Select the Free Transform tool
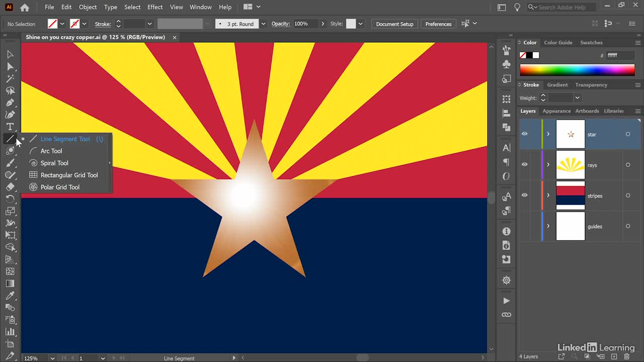 click(x=10, y=235)
